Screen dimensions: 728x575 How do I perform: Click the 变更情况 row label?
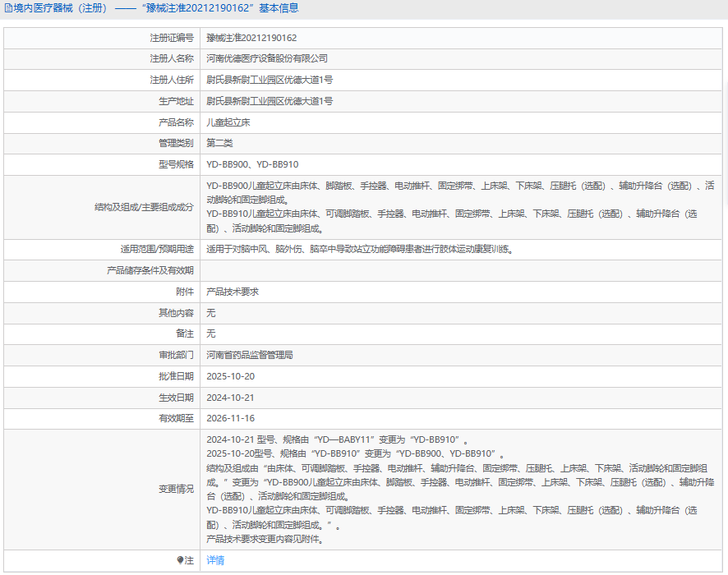pos(176,489)
